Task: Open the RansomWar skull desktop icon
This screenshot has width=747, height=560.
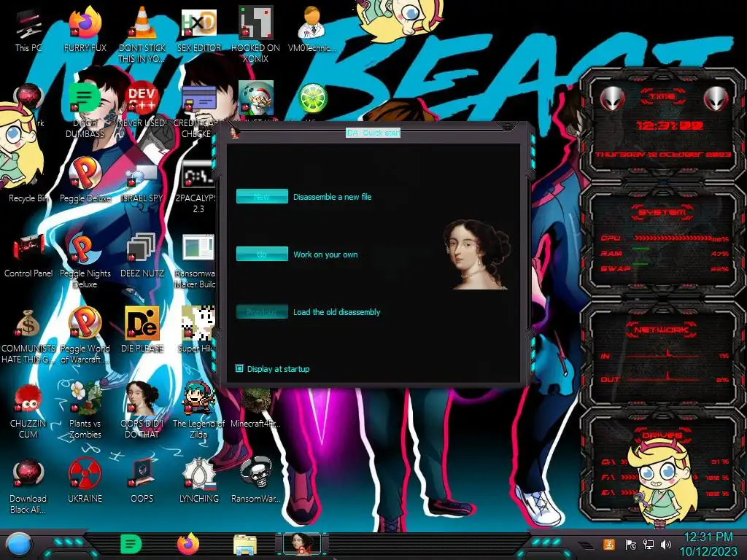Action: coord(256,473)
